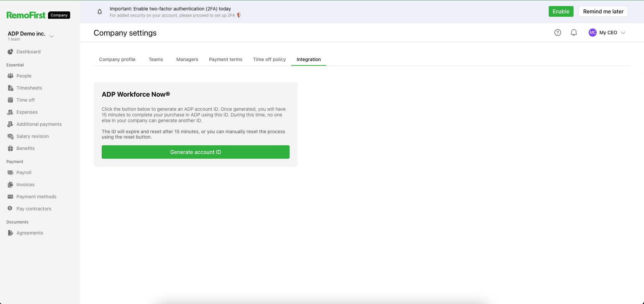Open the Payment terms tab
644x304 pixels.
coord(226,59)
